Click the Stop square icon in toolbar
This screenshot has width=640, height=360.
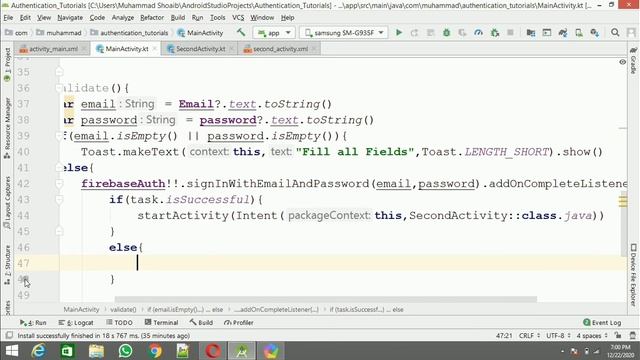point(510,33)
